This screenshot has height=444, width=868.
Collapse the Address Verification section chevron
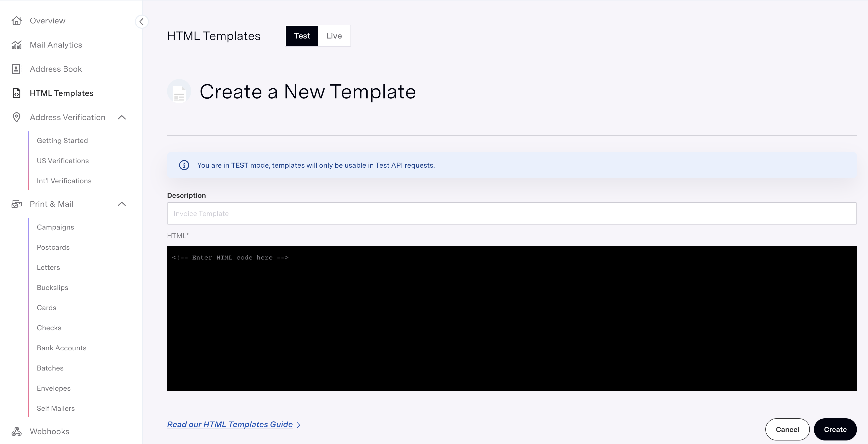pyautogui.click(x=122, y=117)
